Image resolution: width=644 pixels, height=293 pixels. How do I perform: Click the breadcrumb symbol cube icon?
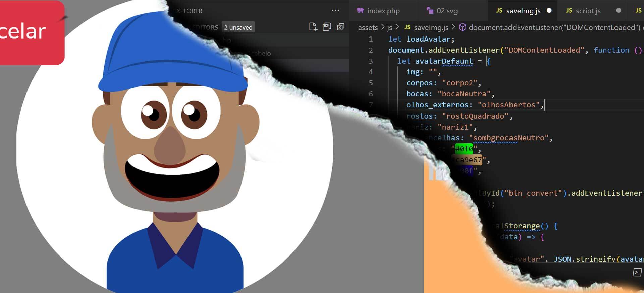pyautogui.click(x=462, y=27)
